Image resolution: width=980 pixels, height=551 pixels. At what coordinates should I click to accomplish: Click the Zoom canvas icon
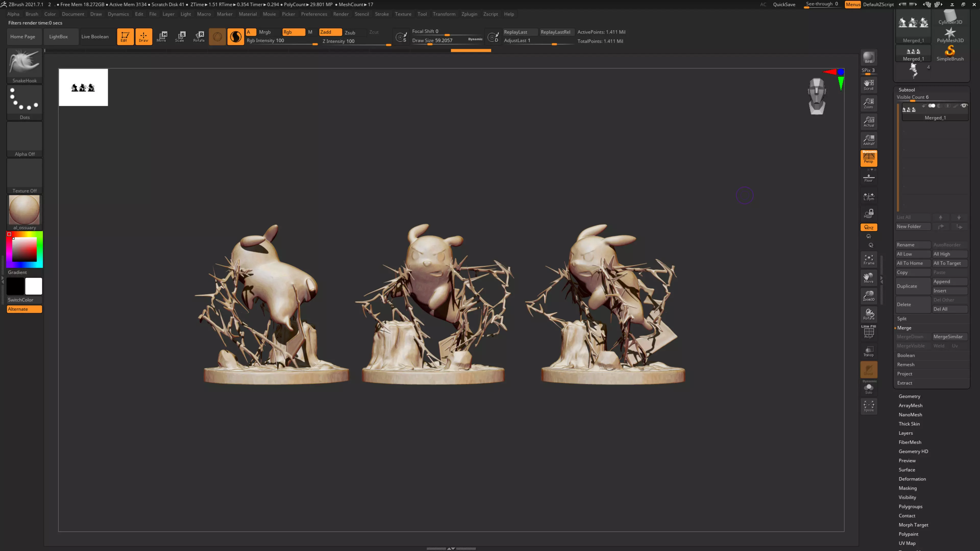point(869,103)
